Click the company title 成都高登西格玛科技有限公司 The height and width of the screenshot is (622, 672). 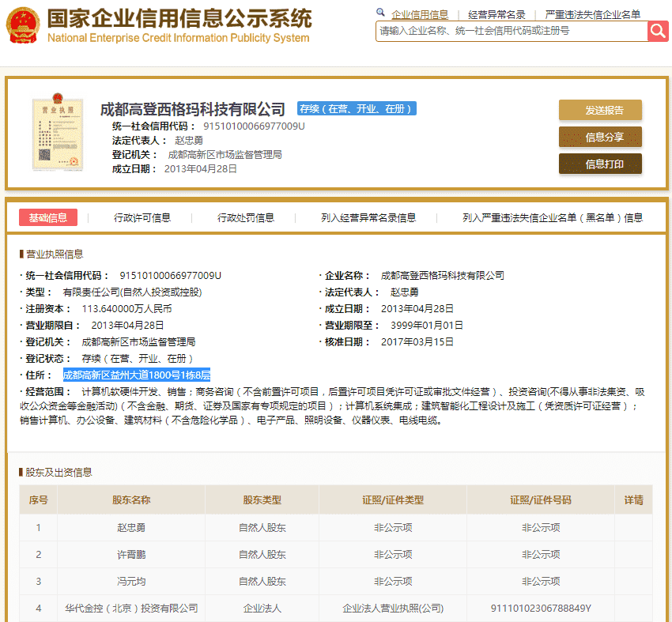point(192,109)
